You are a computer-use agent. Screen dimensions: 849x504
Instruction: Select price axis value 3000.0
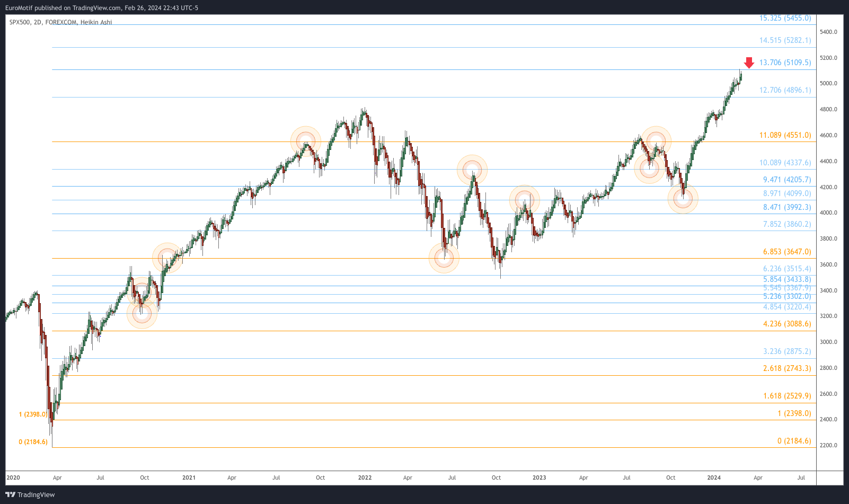[x=828, y=342]
